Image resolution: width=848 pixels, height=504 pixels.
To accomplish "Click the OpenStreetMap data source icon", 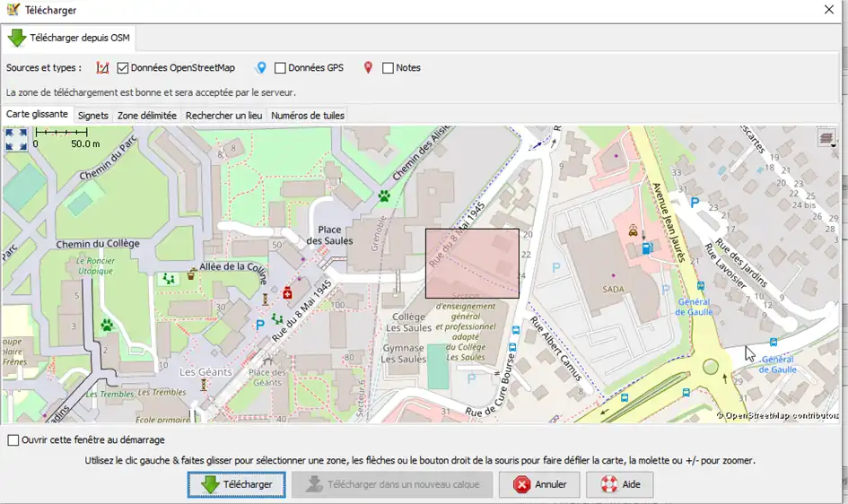I will coord(102,68).
